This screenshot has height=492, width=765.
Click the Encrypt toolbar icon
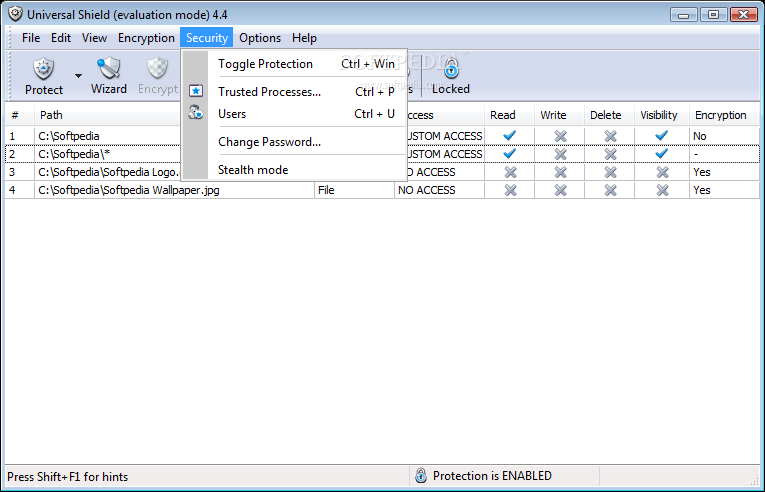click(158, 68)
